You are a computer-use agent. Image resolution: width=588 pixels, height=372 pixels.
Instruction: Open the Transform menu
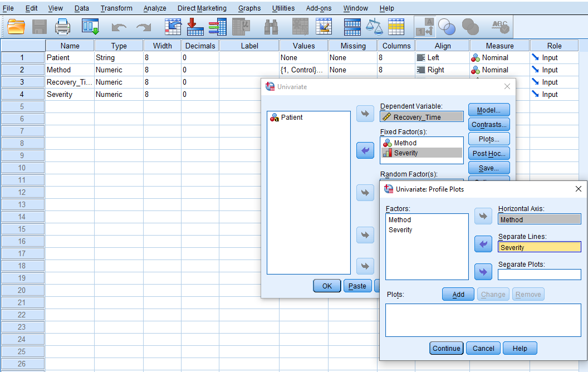point(116,8)
